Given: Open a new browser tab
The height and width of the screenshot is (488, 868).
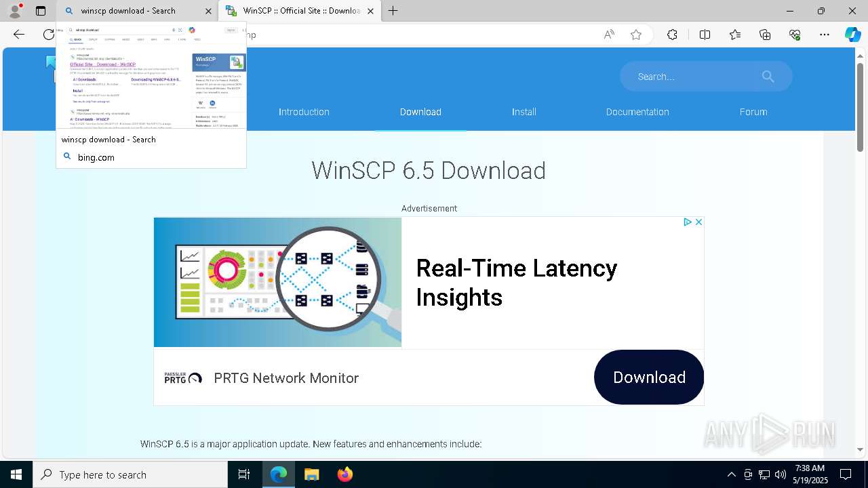Looking at the screenshot, I should tap(393, 11).
